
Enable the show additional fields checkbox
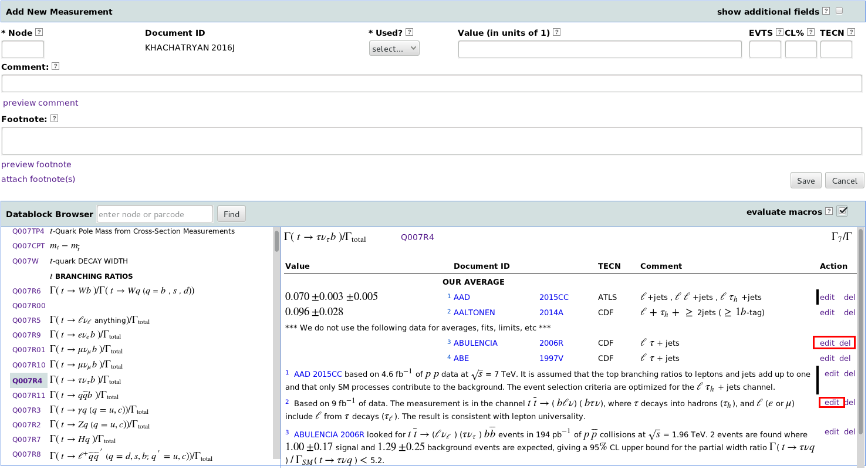pos(839,11)
